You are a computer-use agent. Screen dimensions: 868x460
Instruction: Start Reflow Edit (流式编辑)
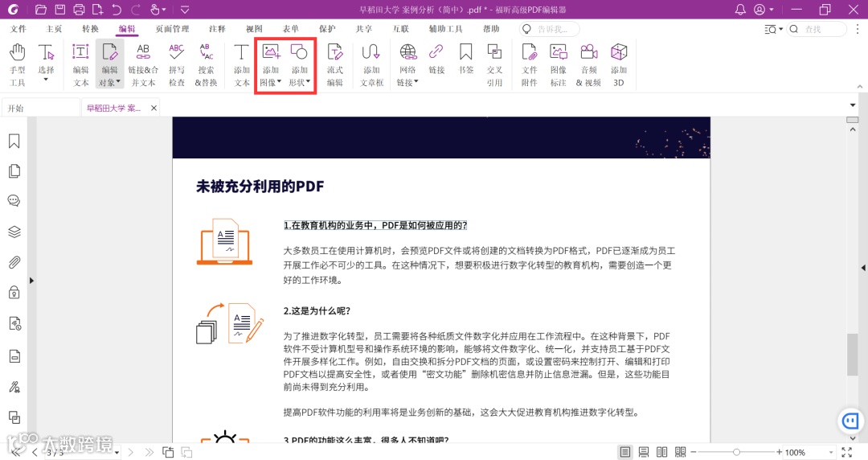click(x=335, y=65)
